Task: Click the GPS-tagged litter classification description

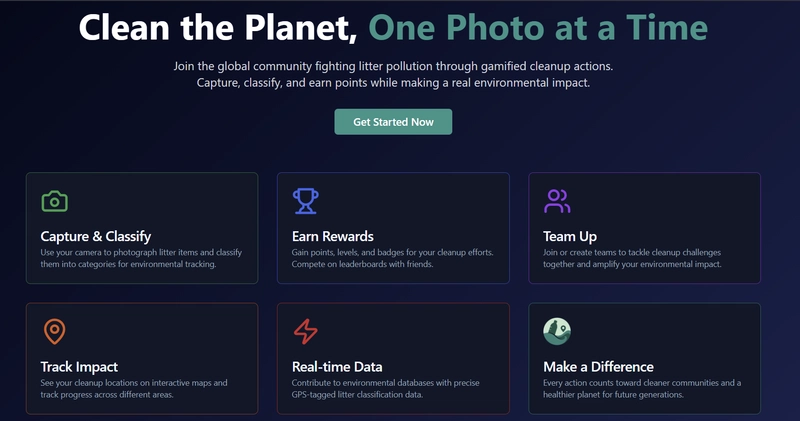Action: pyautogui.click(x=386, y=388)
